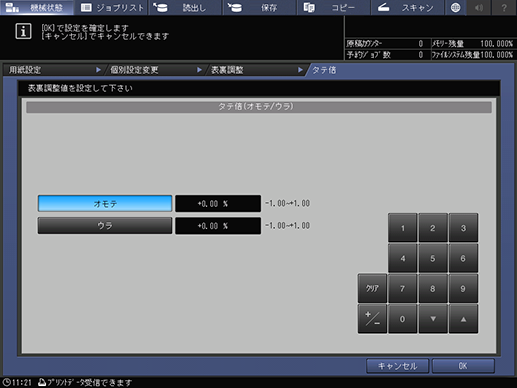This screenshot has width=517, height=388.
Task: Go back to 個別設定変更 breadcrumb
Action: click(155, 70)
